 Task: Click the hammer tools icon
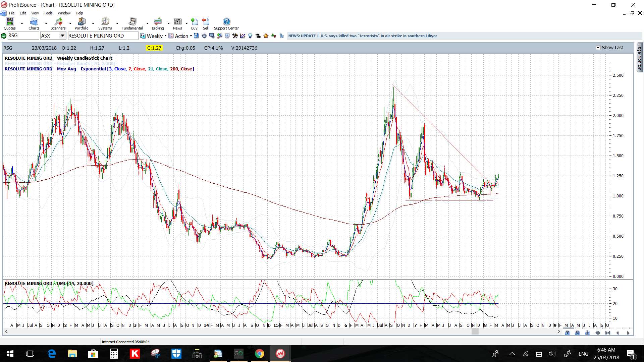[235, 36]
